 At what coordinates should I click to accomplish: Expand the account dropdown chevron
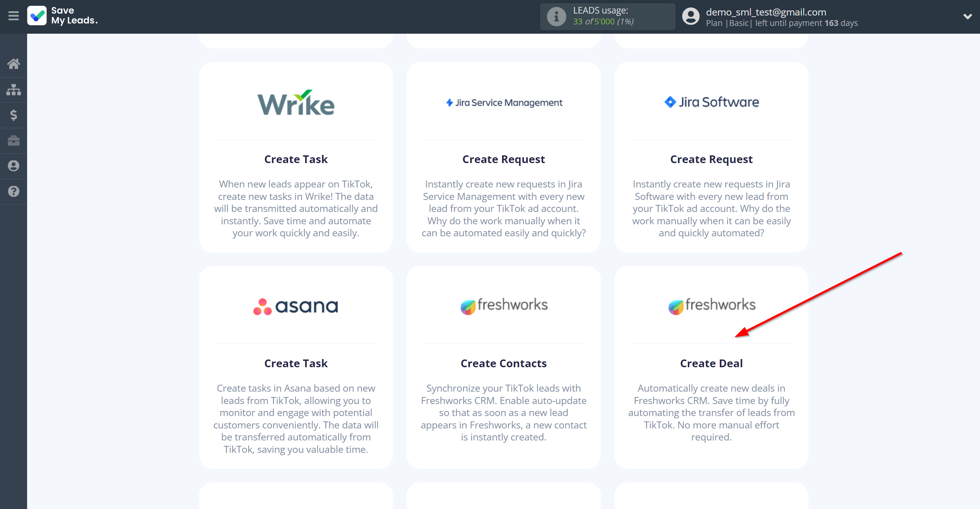tap(967, 17)
